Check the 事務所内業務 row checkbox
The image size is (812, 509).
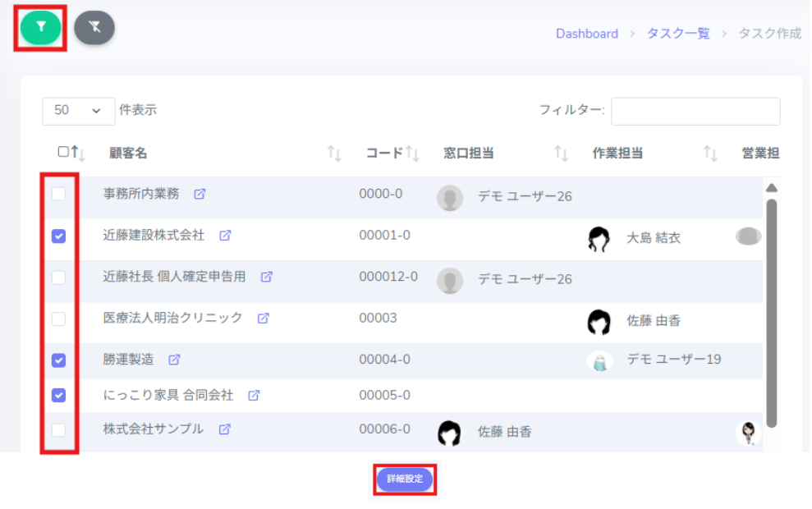tap(59, 195)
